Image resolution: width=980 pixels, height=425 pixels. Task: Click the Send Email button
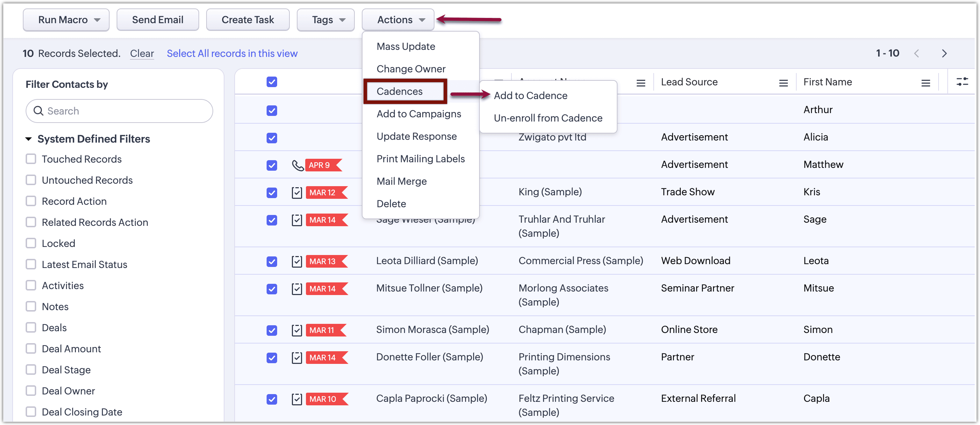(x=157, y=20)
